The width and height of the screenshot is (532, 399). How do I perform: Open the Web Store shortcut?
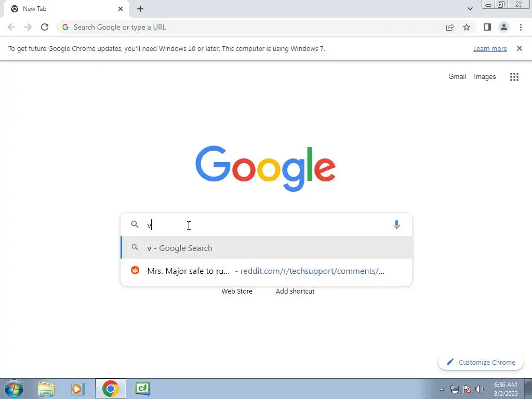click(237, 291)
